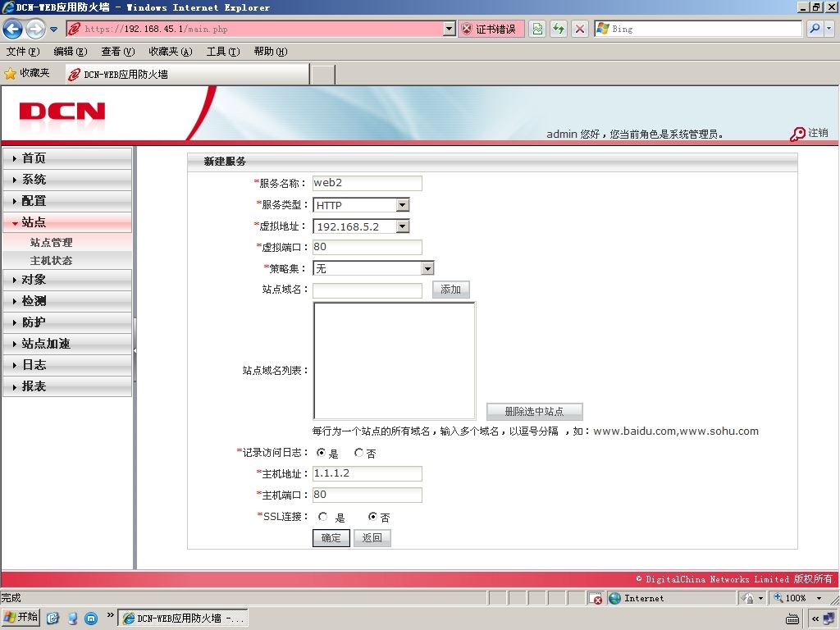This screenshot has height=630, width=840.
Task: Click the 服务名称 field containing web2
Action: [367, 183]
